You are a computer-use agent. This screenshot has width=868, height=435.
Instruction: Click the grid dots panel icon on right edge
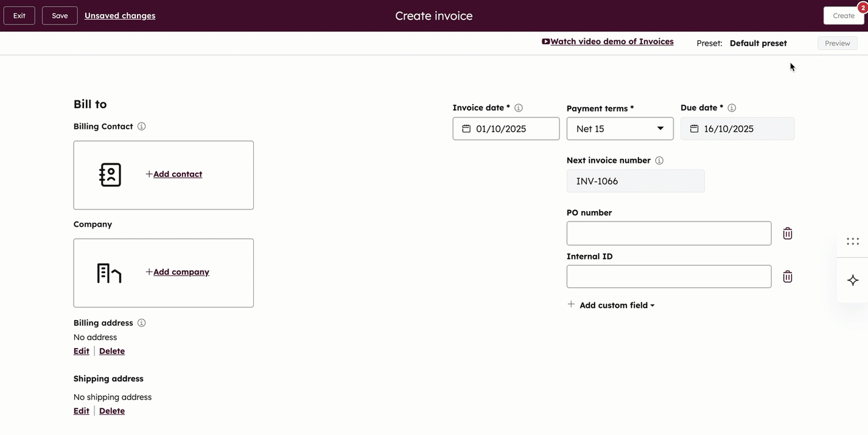pyautogui.click(x=852, y=241)
